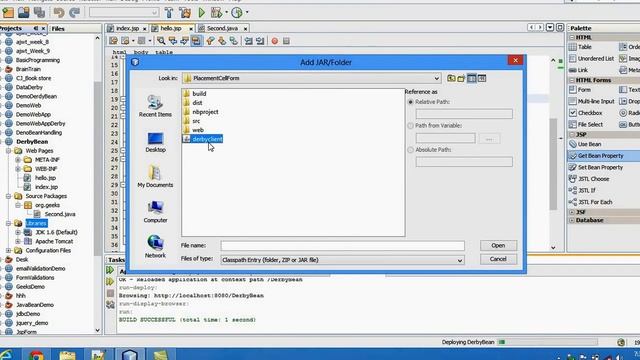Click the Build Project hammer icon
640x360 pixels.
pyautogui.click(x=169, y=13)
